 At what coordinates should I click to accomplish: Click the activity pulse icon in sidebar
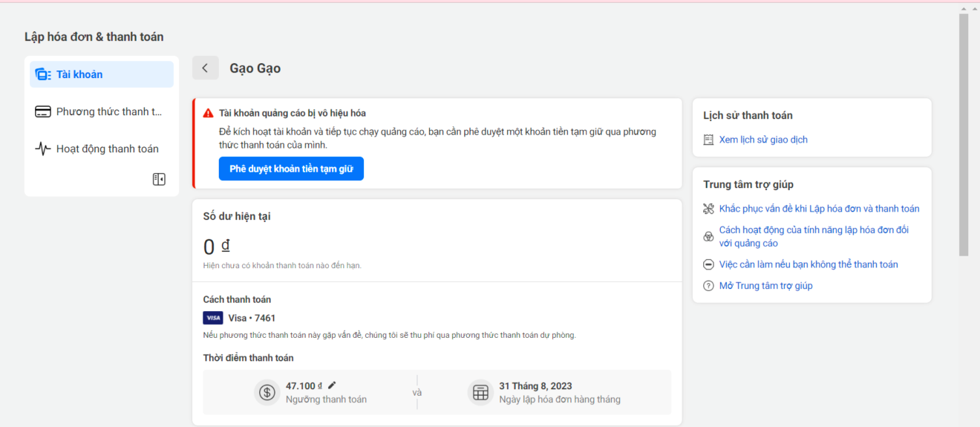tap(43, 149)
